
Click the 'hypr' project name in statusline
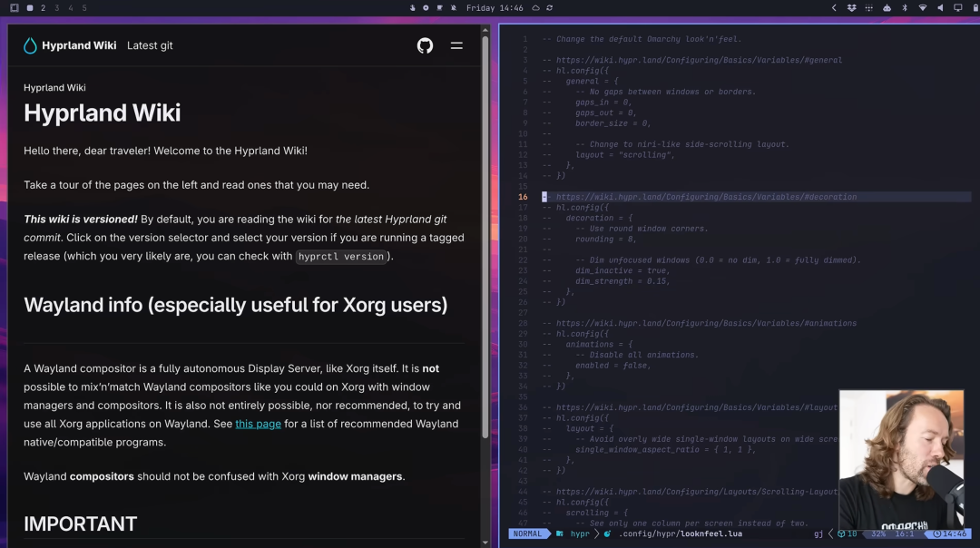[x=580, y=533]
